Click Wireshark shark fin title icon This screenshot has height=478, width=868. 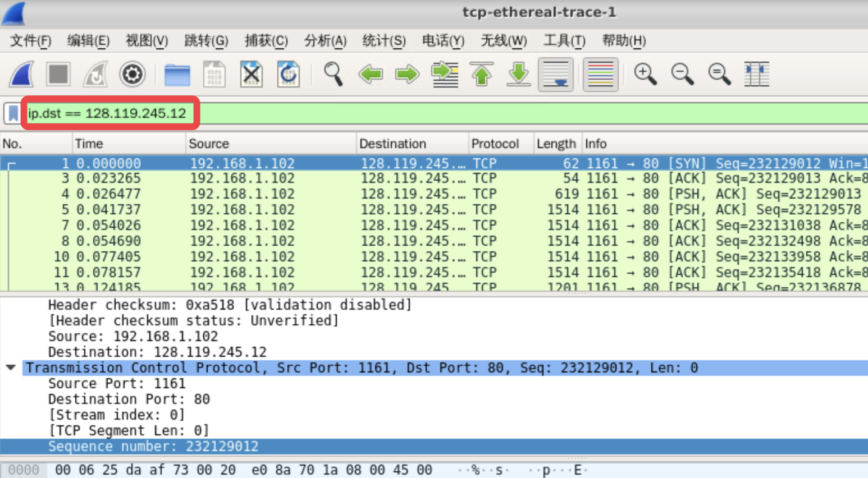click(x=14, y=13)
